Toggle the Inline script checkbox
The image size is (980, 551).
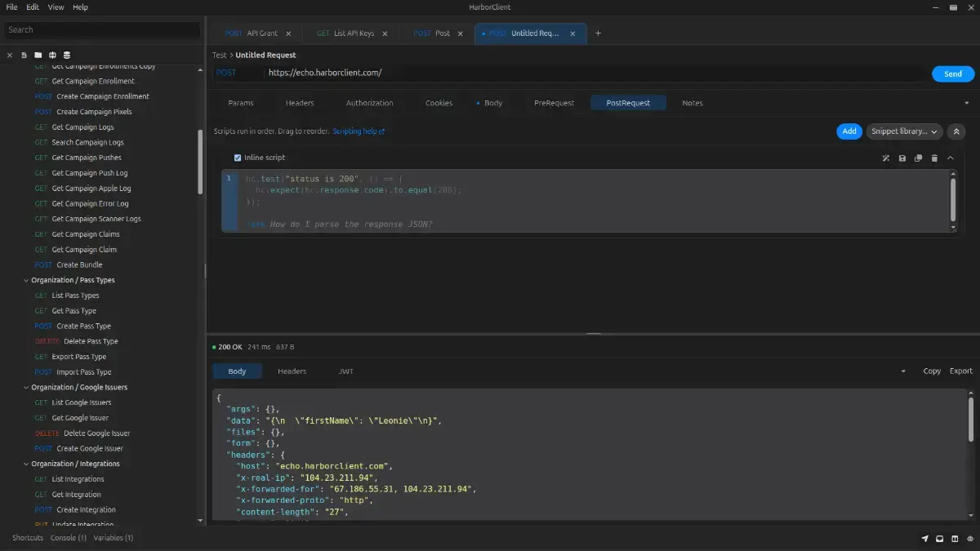(x=238, y=158)
